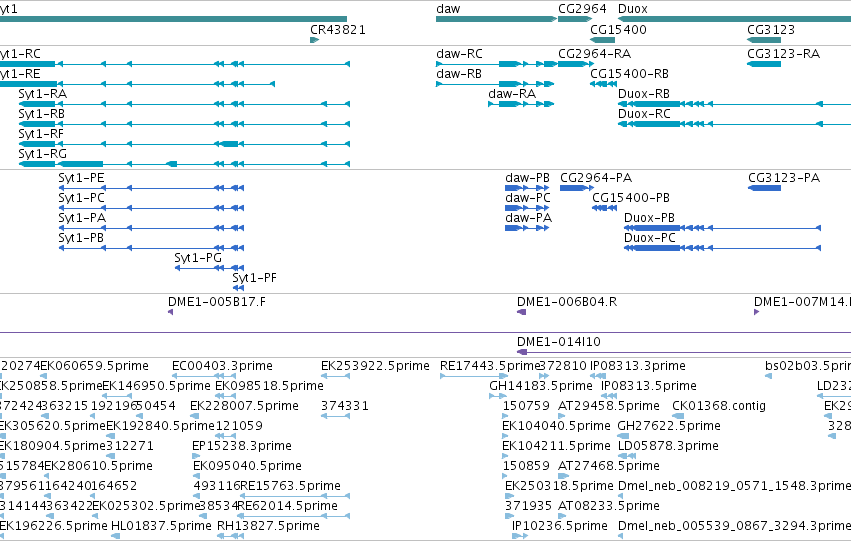Click the daw-RA transcript label

(512, 94)
